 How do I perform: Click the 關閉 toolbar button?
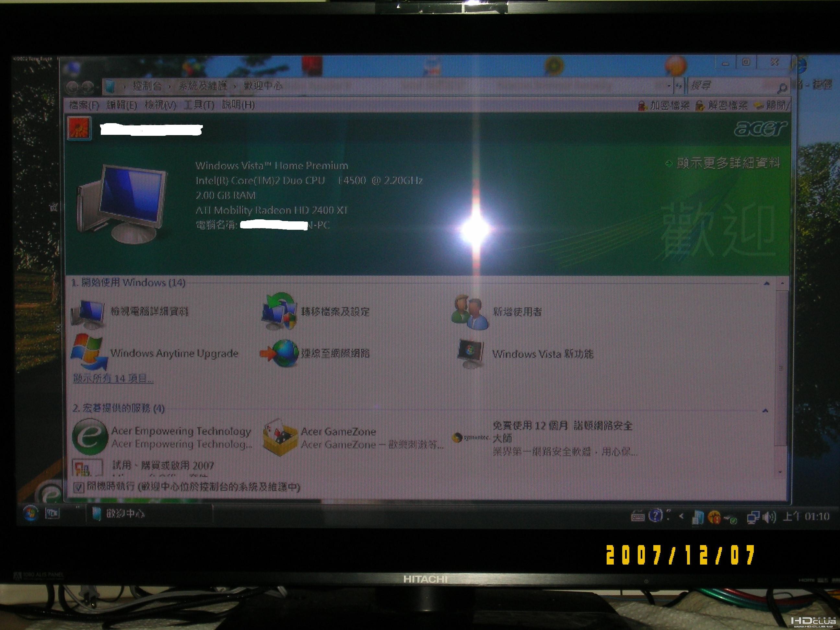(x=771, y=105)
